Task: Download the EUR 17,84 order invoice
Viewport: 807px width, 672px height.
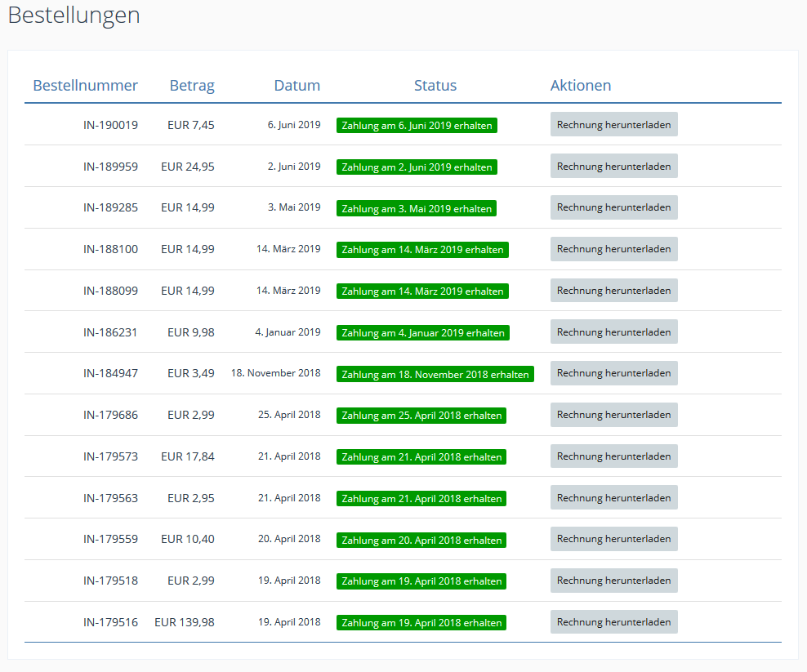Action: [613, 456]
